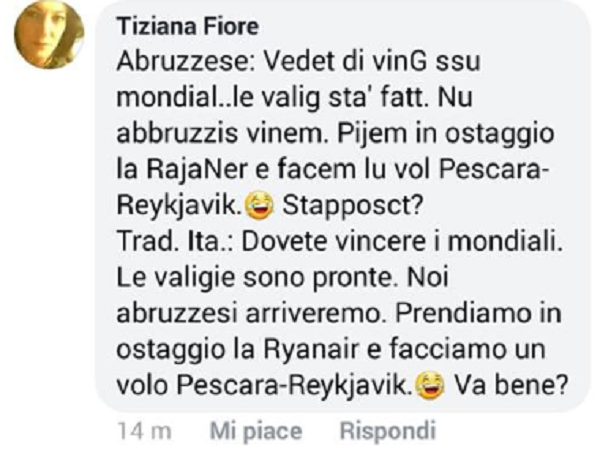600x451 pixels.
Task: Reply to comment using Rispondi
Action: pos(388,430)
